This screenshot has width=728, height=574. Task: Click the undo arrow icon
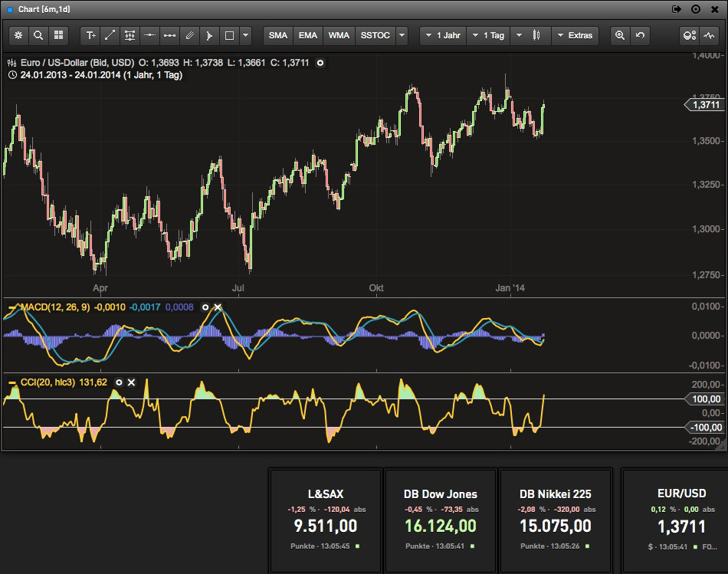(640, 35)
